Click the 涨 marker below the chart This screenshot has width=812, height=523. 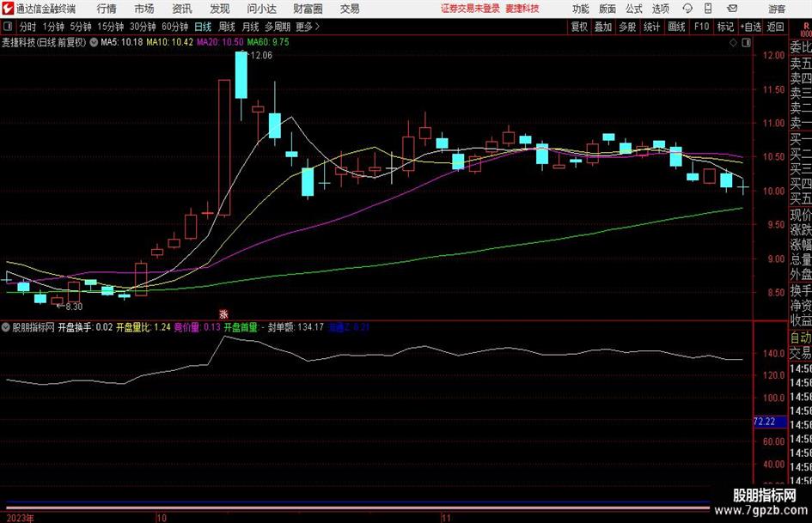(x=223, y=313)
